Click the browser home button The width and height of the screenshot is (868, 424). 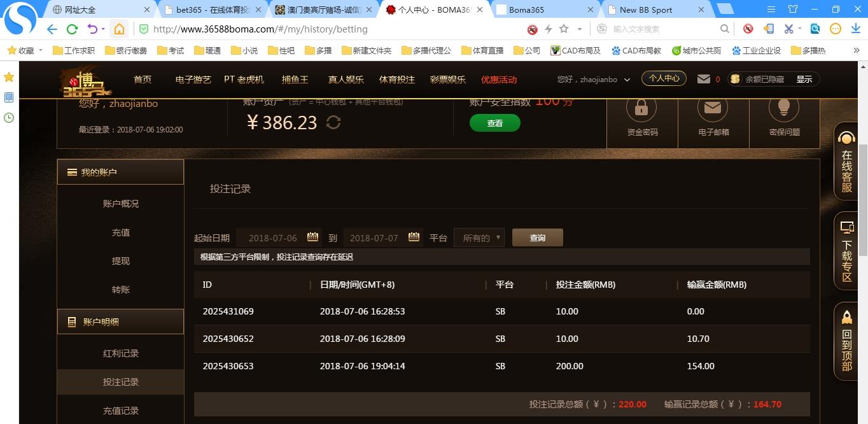[x=119, y=29]
